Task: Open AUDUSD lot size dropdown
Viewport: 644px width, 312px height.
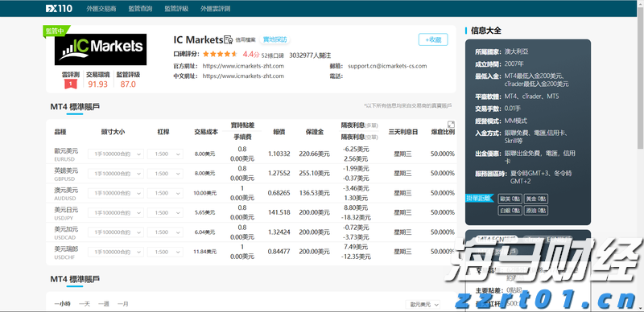Action: click(116, 193)
